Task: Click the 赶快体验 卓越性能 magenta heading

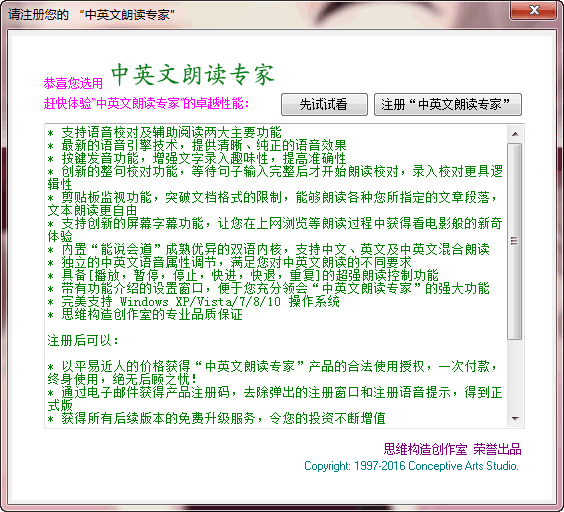Action: (x=146, y=104)
